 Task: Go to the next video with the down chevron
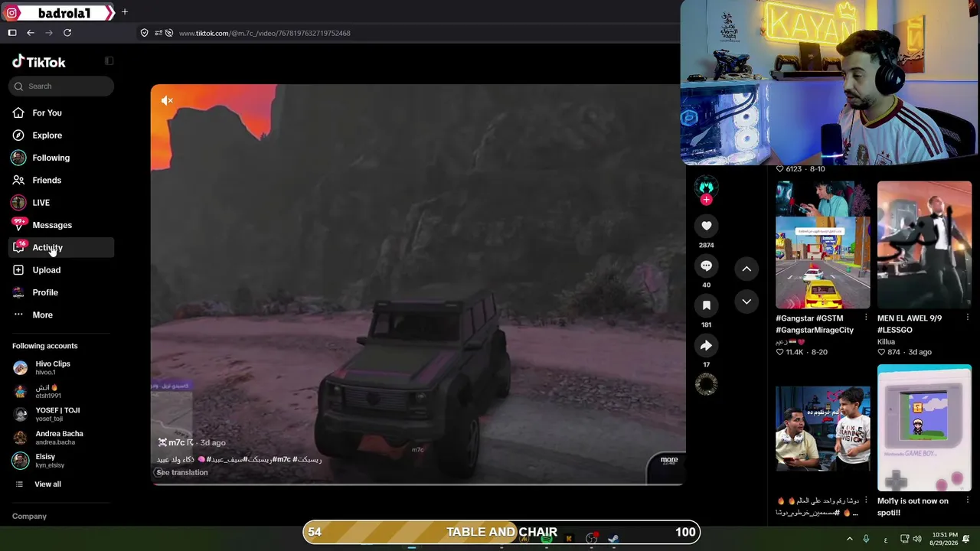[x=746, y=302]
